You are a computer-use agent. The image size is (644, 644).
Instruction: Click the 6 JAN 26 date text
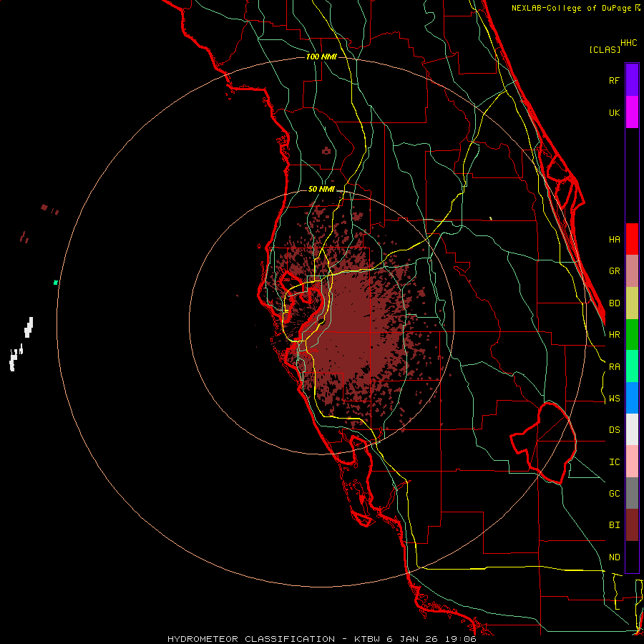point(412,639)
